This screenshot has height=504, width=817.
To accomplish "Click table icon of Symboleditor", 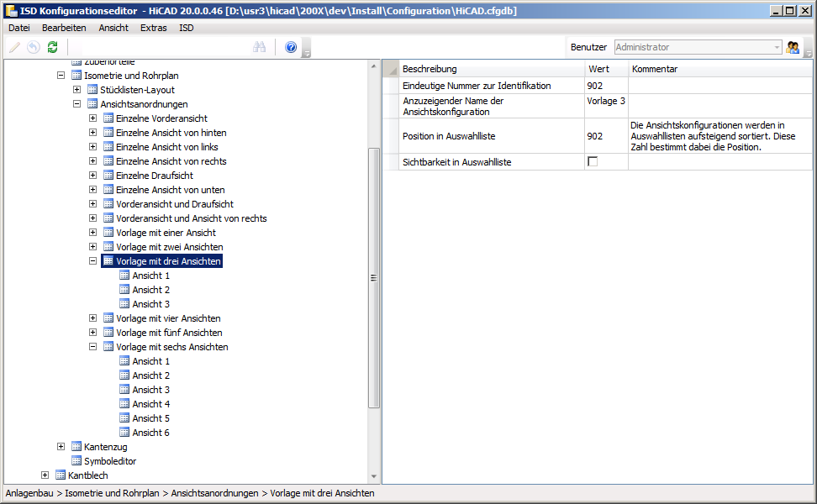I will point(76,461).
